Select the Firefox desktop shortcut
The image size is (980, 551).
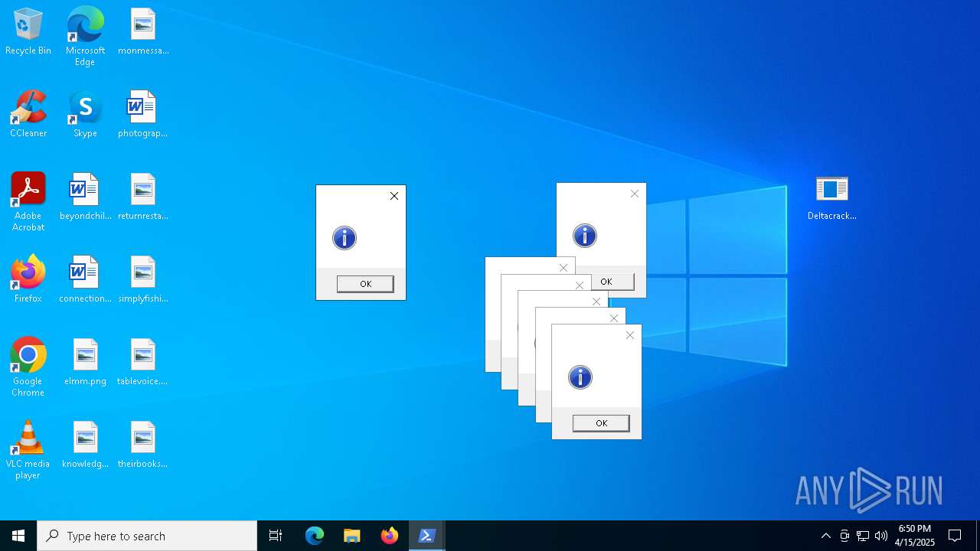(28, 280)
